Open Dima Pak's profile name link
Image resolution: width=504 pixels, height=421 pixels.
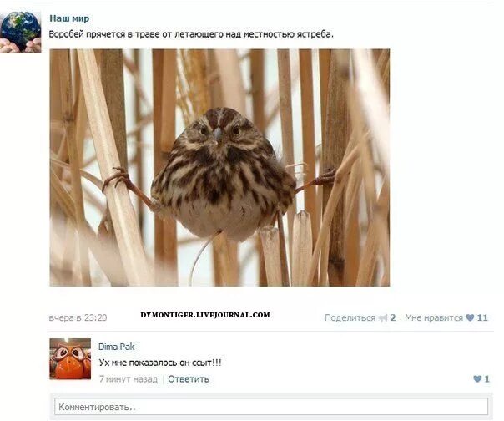coord(116,347)
